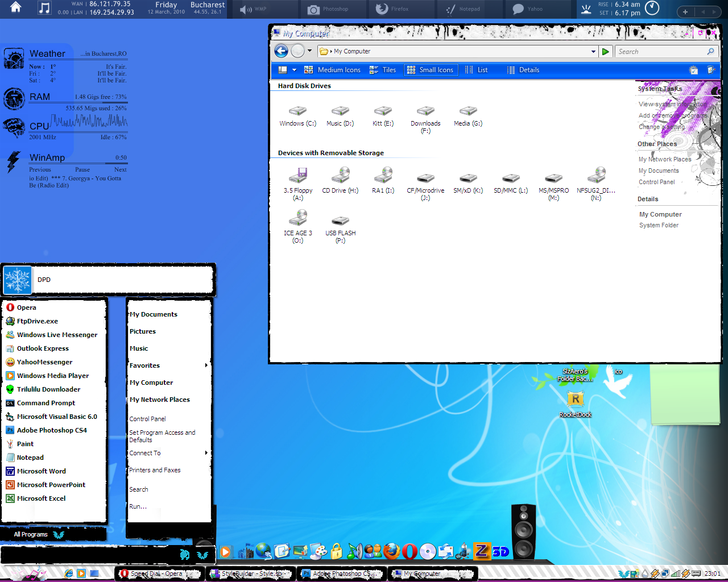Open the recent pages dropdown arrow
This screenshot has width=728, height=582.
click(309, 51)
